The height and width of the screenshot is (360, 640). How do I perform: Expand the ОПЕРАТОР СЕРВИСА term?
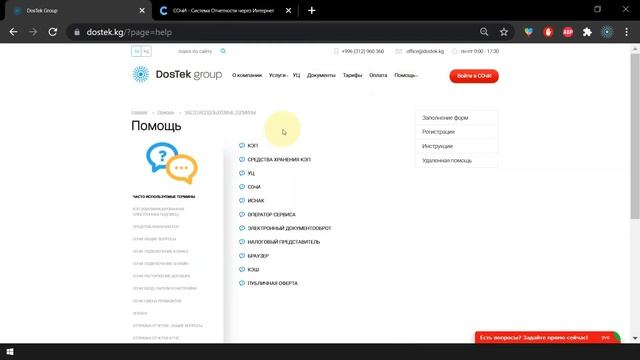271,214
